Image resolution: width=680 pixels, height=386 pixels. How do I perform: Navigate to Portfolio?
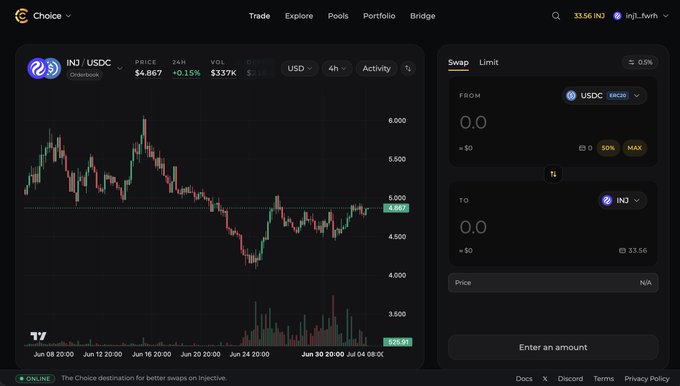coord(379,16)
